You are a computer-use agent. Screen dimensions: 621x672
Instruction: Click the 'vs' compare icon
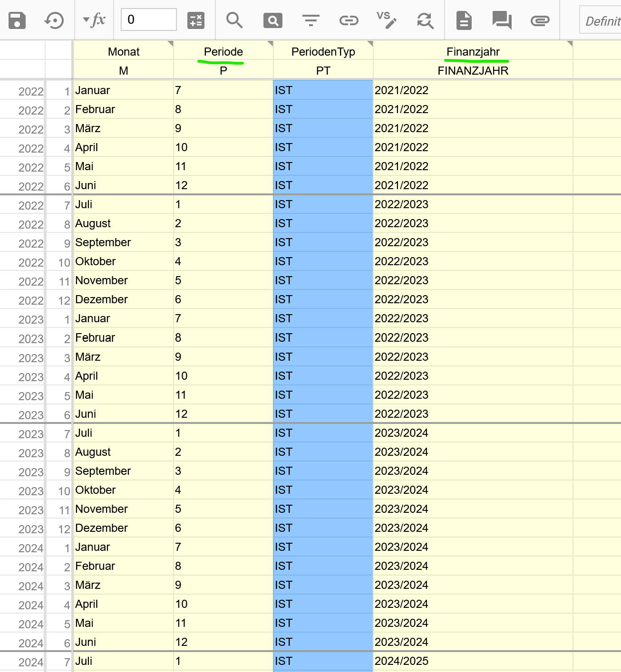[x=387, y=19]
